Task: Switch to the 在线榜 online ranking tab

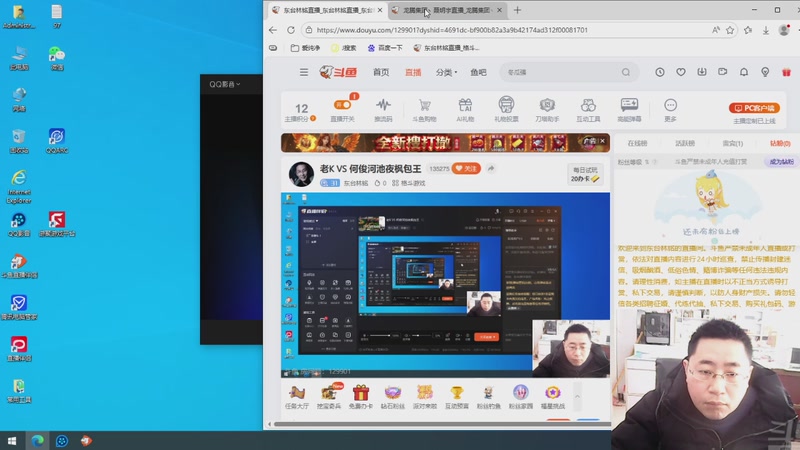Action: click(x=637, y=143)
